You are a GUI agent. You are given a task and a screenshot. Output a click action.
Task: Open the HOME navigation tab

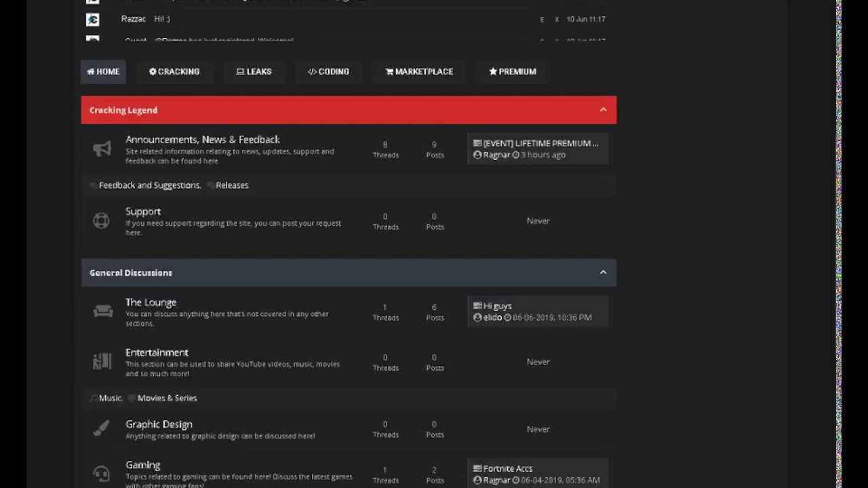click(103, 71)
